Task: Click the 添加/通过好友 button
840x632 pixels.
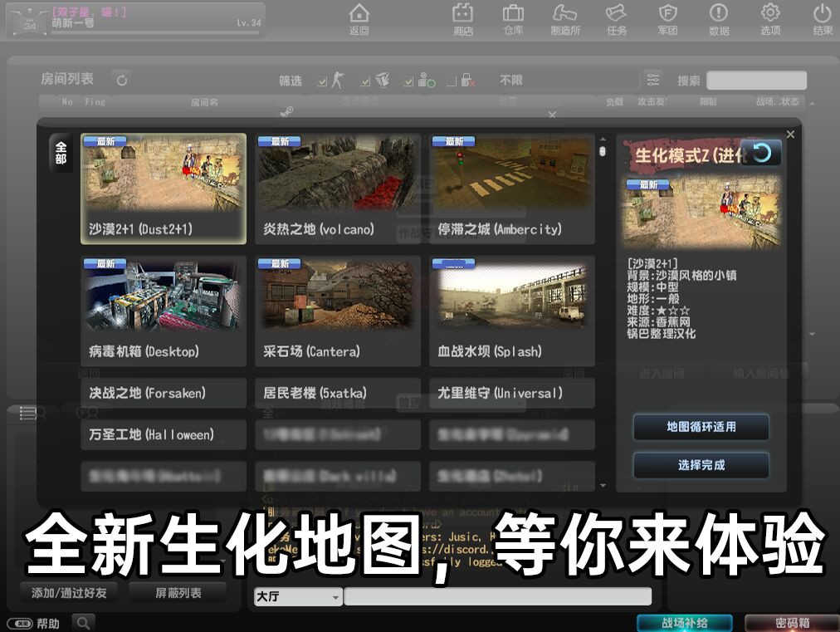Action: coord(69,593)
